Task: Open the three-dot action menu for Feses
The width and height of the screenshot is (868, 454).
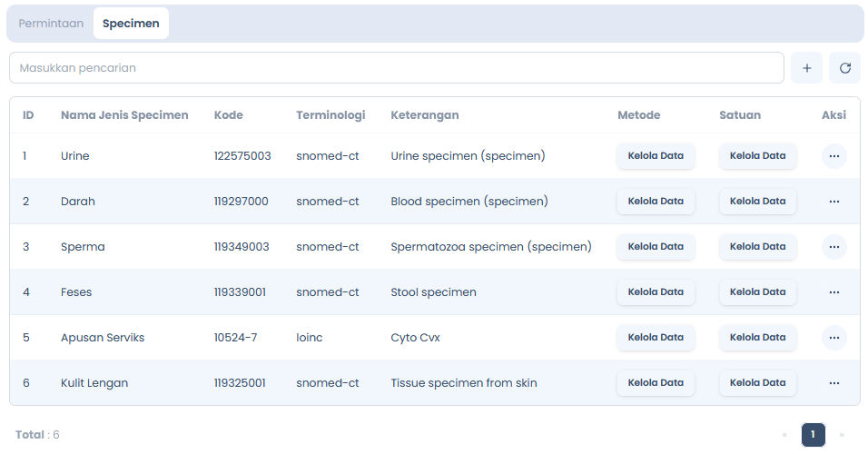Action: (x=834, y=292)
